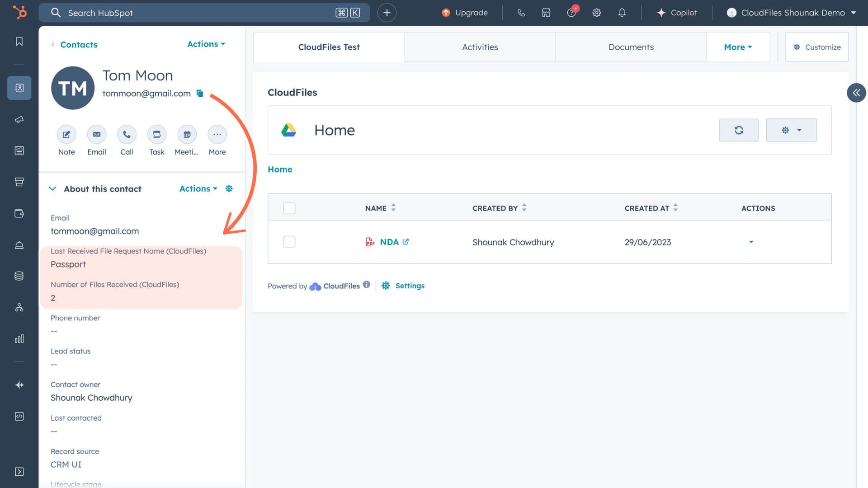Switch to the Activities tab
The image size is (868, 488).
pos(480,47)
